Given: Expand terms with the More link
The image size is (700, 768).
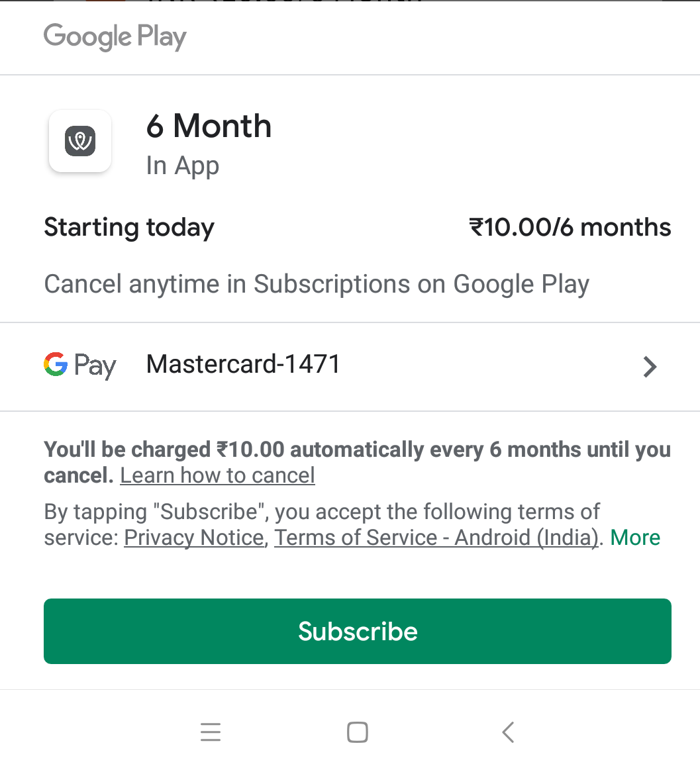Looking at the screenshot, I should pyautogui.click(x=635, y=538).
